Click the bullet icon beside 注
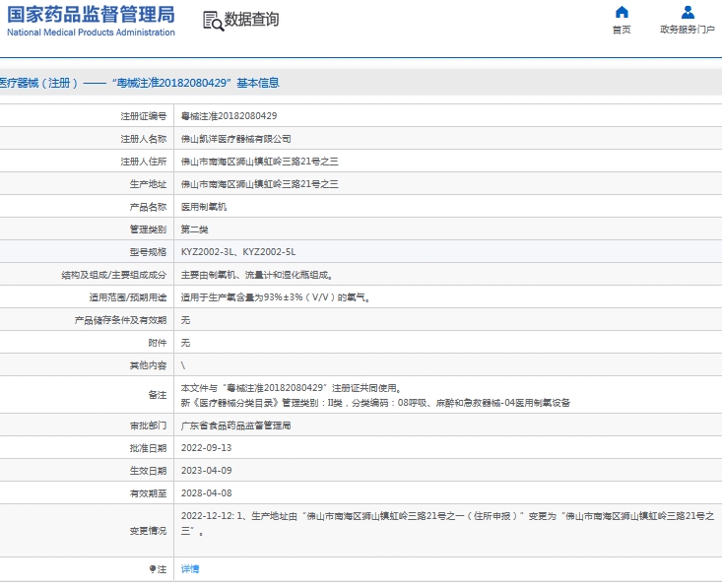722x588 pixels. (x=153, y=569)
